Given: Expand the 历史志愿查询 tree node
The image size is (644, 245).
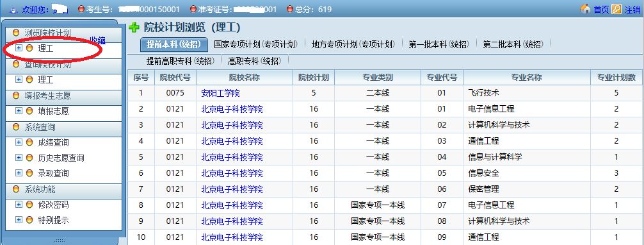Looking at the screenshot, I should click(19, 158).
